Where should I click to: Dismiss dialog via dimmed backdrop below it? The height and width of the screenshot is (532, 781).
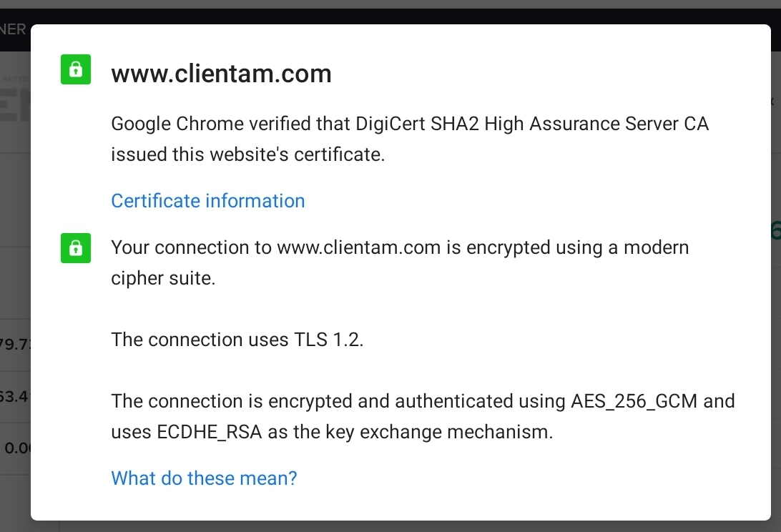tap(398, 526)
